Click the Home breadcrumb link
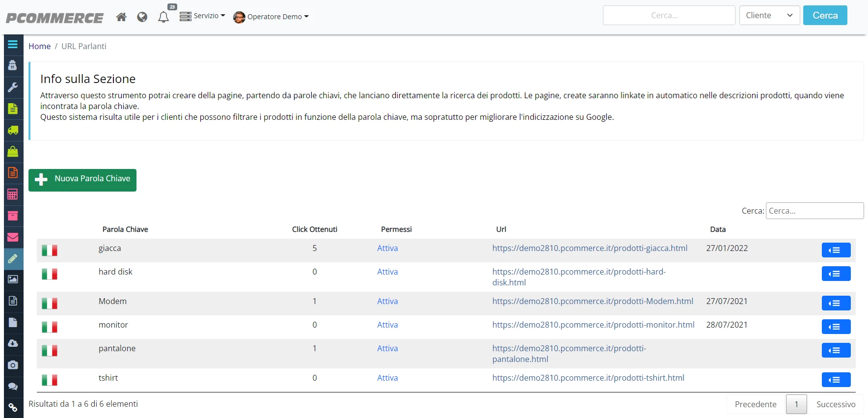 click(x=39, y=46)
